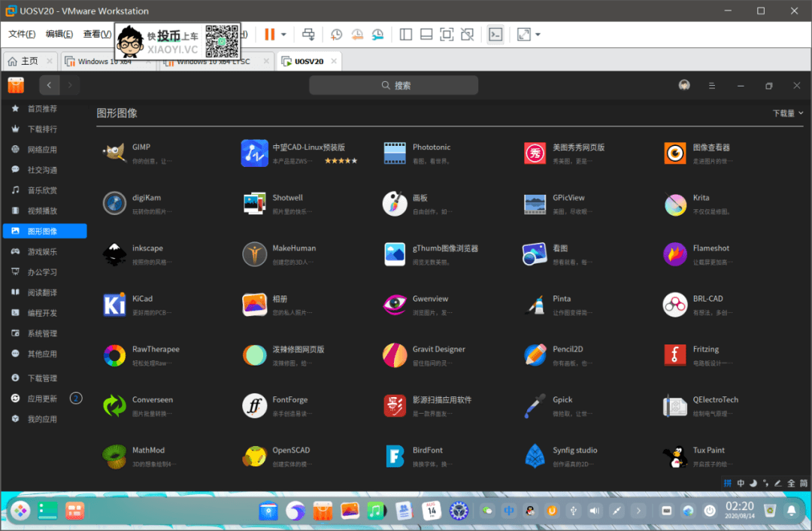Screen dimensions: 812x531
Task: Open the BirdFont app icon
Action: coord(395,456)
